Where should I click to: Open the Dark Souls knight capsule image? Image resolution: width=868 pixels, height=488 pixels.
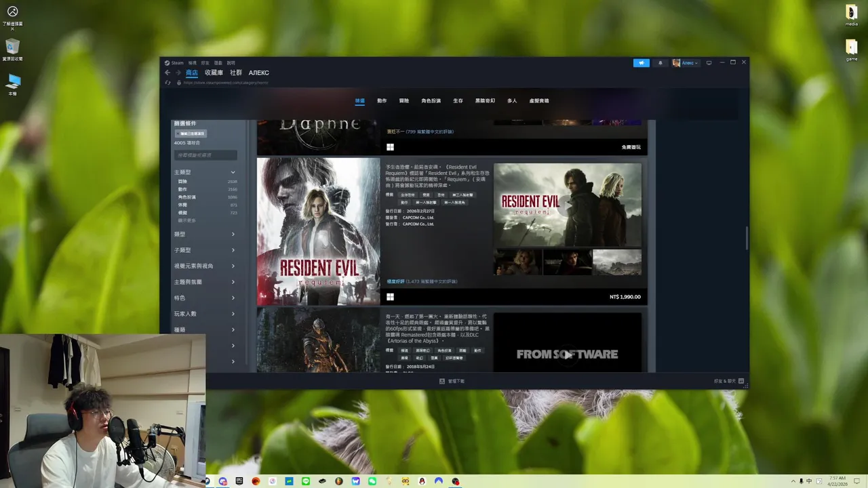pos(319,340)
